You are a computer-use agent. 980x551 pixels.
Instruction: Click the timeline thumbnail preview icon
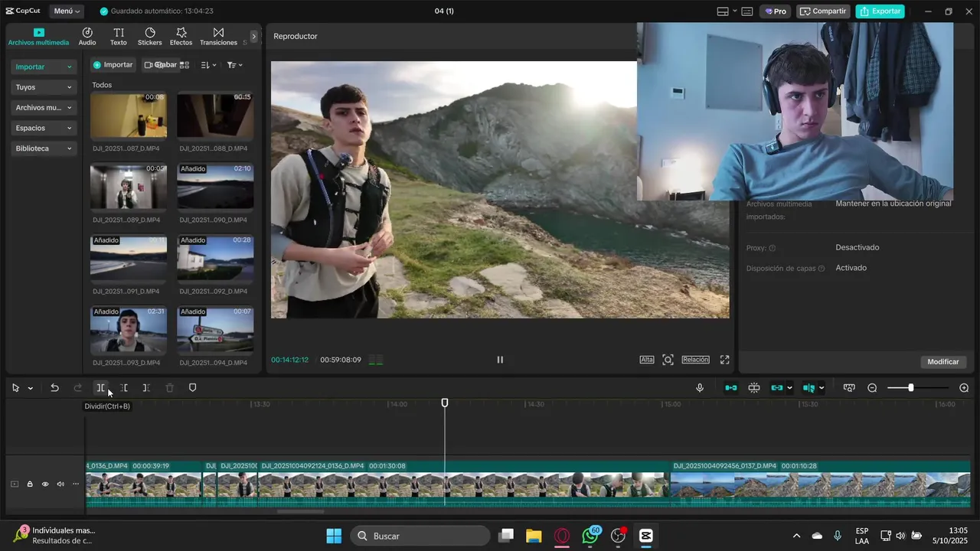[849, 388]
